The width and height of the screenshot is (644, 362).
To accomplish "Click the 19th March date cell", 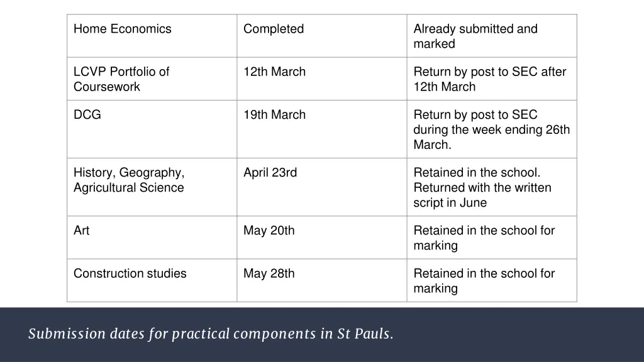I will (x=322, y=129).
